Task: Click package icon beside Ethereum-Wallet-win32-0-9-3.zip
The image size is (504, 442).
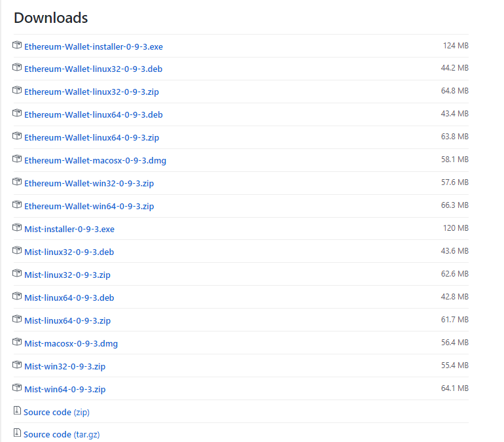Action: pyautogui.click(x=17, y=182)
